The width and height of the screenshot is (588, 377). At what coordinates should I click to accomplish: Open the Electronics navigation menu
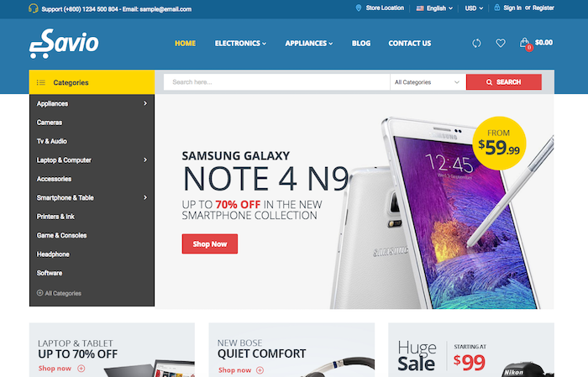tap(240, 44)
